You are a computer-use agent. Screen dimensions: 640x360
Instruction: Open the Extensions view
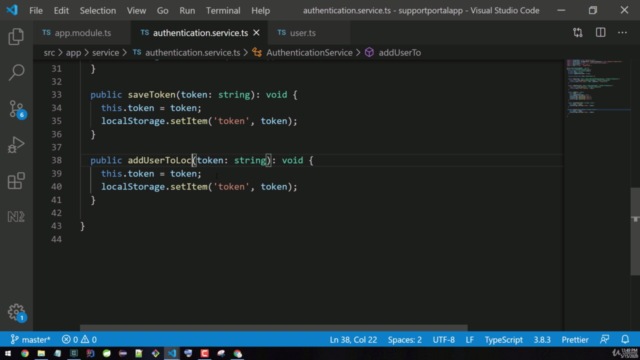tap(16, 180)
